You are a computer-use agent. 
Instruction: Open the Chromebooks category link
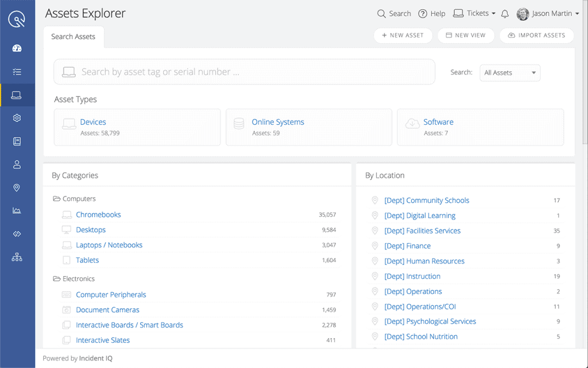(98, 214)
